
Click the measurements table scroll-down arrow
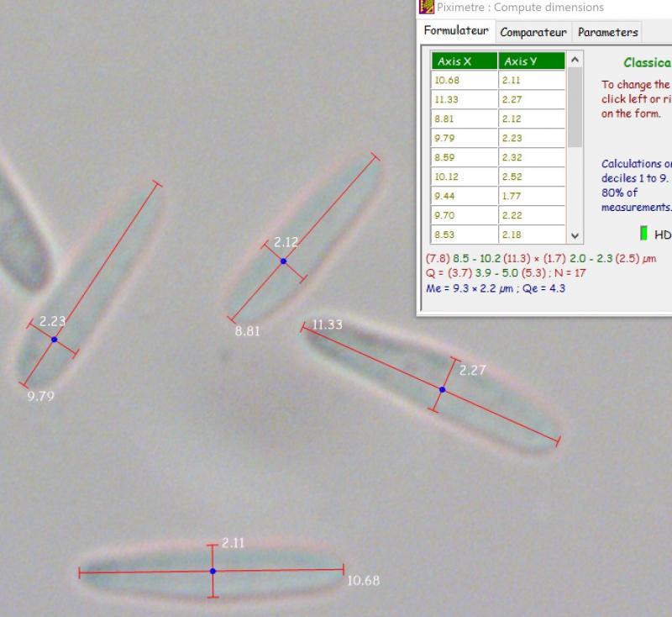click(x=575, y=237)
